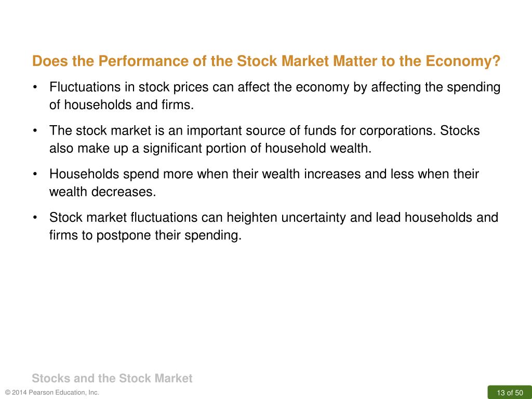Viewport: 532px width, 399px height.
Task: Click the line 'of households and firms.'
Action: pyautogui.click(x=122, y=105)
